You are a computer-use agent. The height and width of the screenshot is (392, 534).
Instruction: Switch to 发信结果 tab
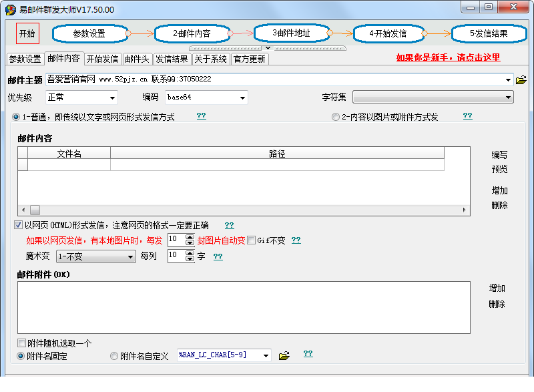pyautogui.click(x=172, y=59)
